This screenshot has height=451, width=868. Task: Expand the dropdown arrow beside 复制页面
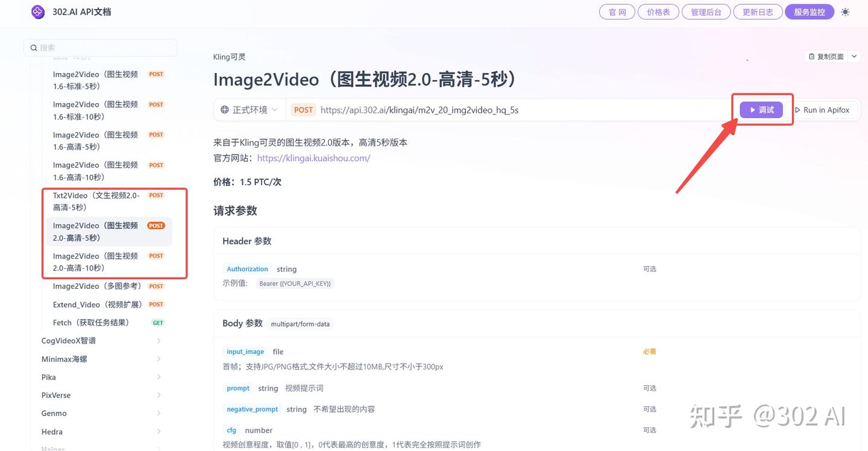point(854,57)
